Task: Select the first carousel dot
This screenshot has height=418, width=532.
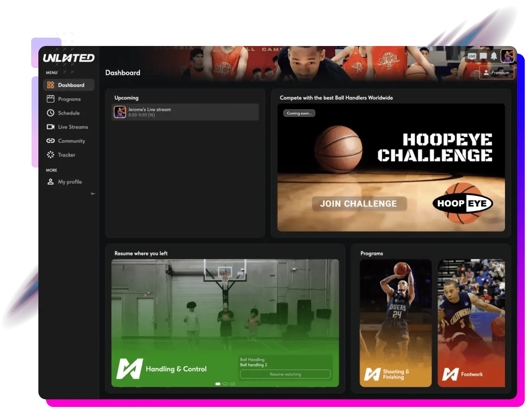Action: pyautogui.click(x=218, y=384)
